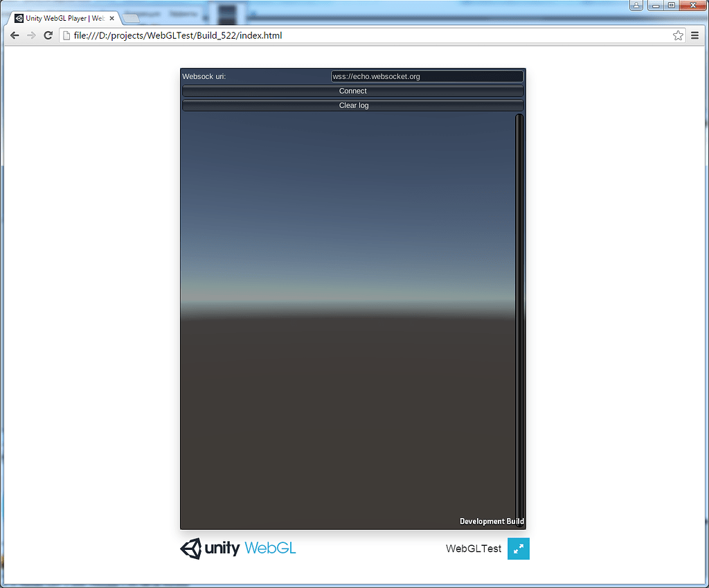Bookmark the page using the star icon

pos(678,35)
